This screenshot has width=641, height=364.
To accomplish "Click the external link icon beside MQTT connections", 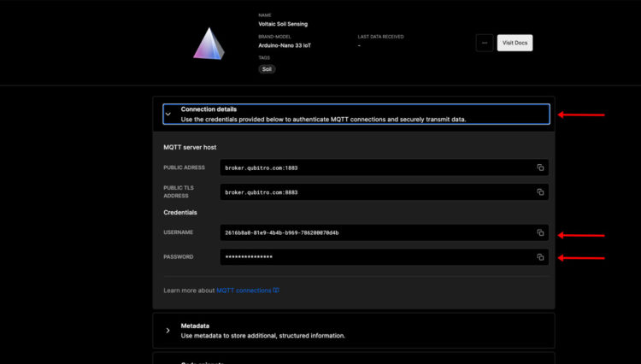I will point(276,291).
